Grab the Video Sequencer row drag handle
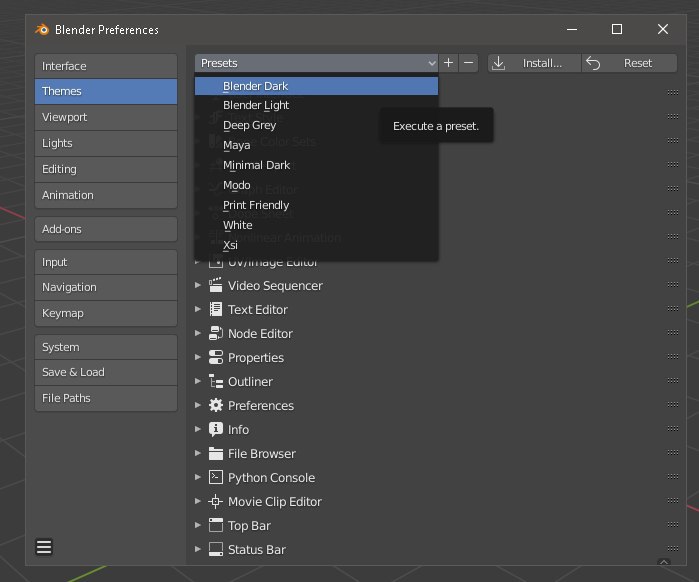 click(673, 284)
